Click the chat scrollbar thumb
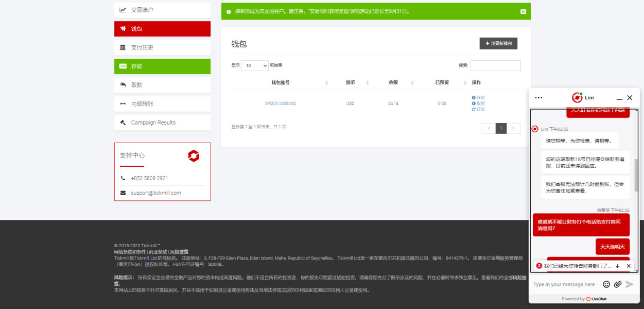Viewport: 644px width, 309px height. (x=636, y=175)
